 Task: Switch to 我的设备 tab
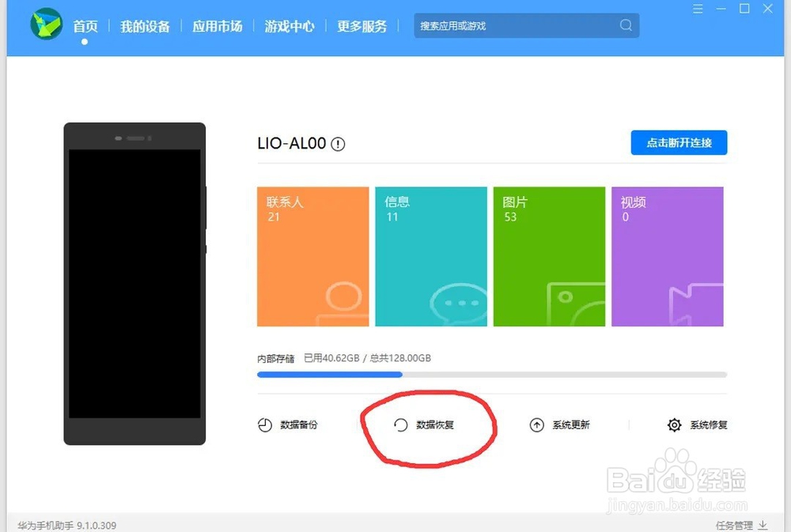pos(145,26)
